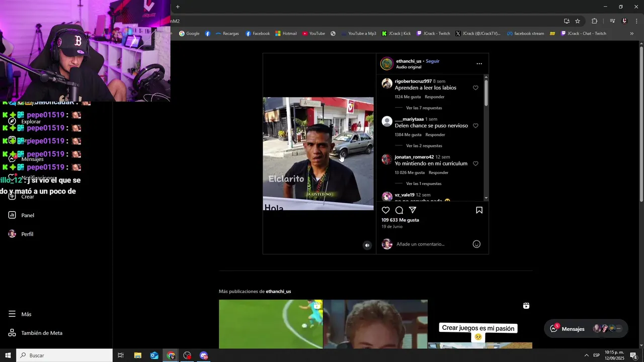This screenshot has height=362, width=644.
Task: Show hidden system tray icons
Action: coord(586,355)
